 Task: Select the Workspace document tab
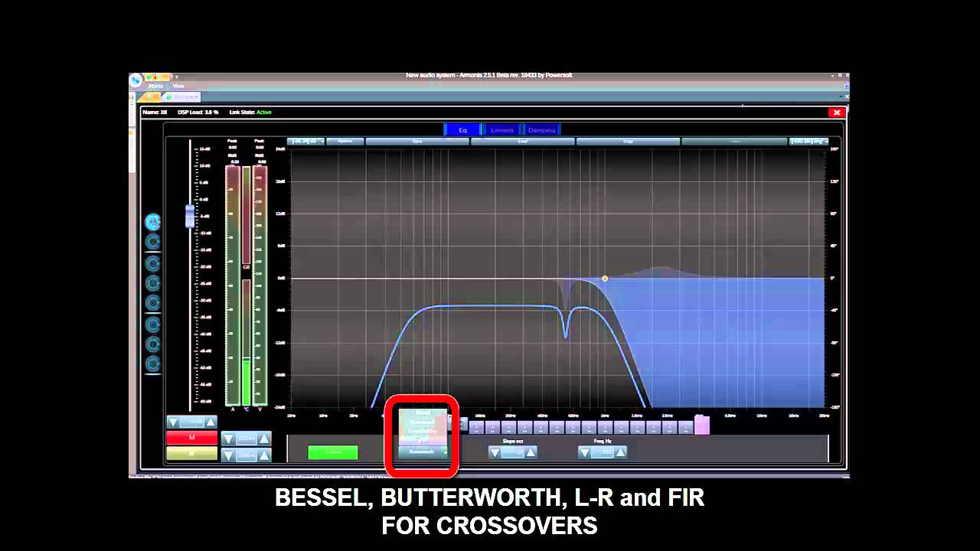coord(183,97)
